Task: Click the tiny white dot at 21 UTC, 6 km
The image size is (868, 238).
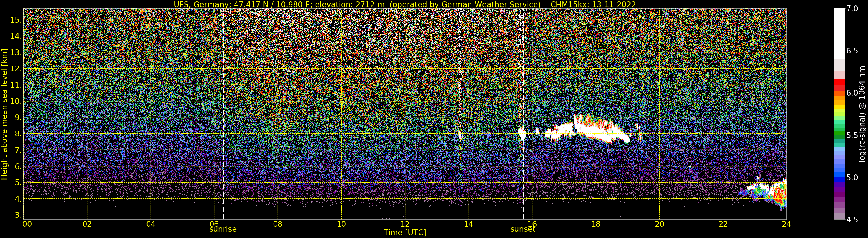Action: click(x=690, y=166)
